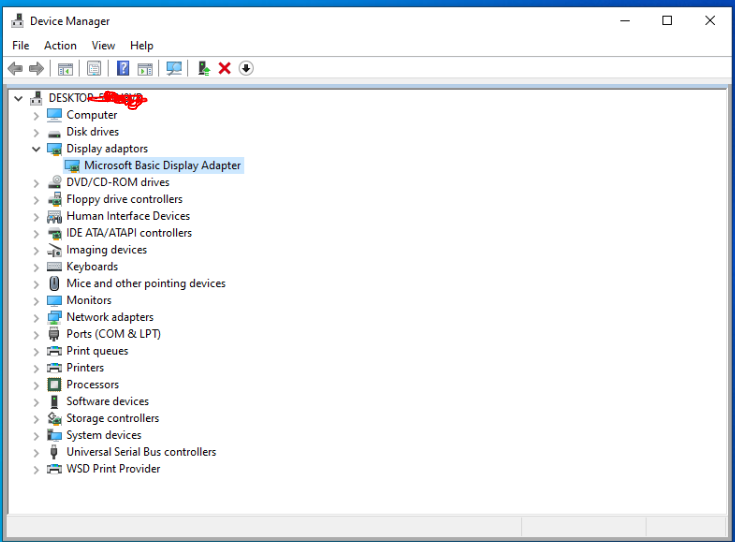Select the Storage controllers label
This screenshot has height=542, width=735.
pyautogui.click(x=112, y=418)
